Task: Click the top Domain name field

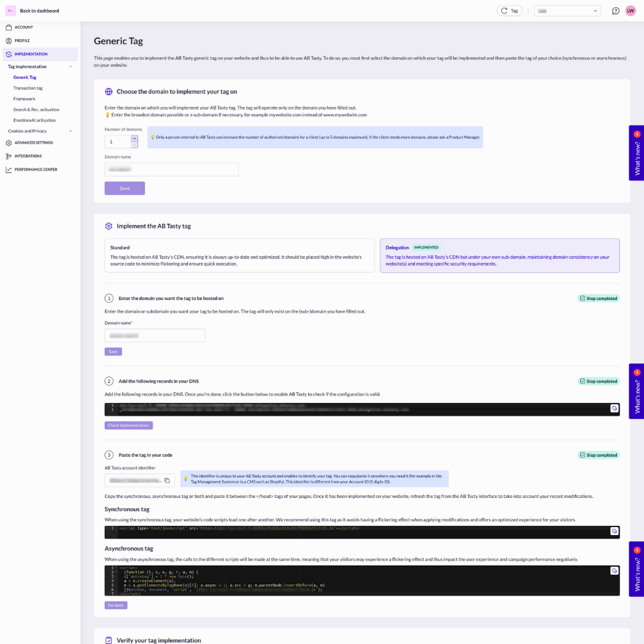Action: pyautogui.click(x=172, y=169)
